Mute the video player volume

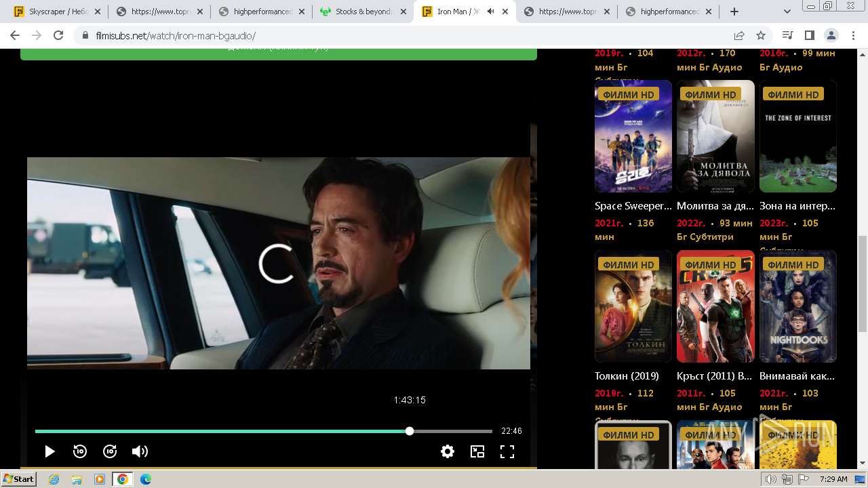coord(140,451)
